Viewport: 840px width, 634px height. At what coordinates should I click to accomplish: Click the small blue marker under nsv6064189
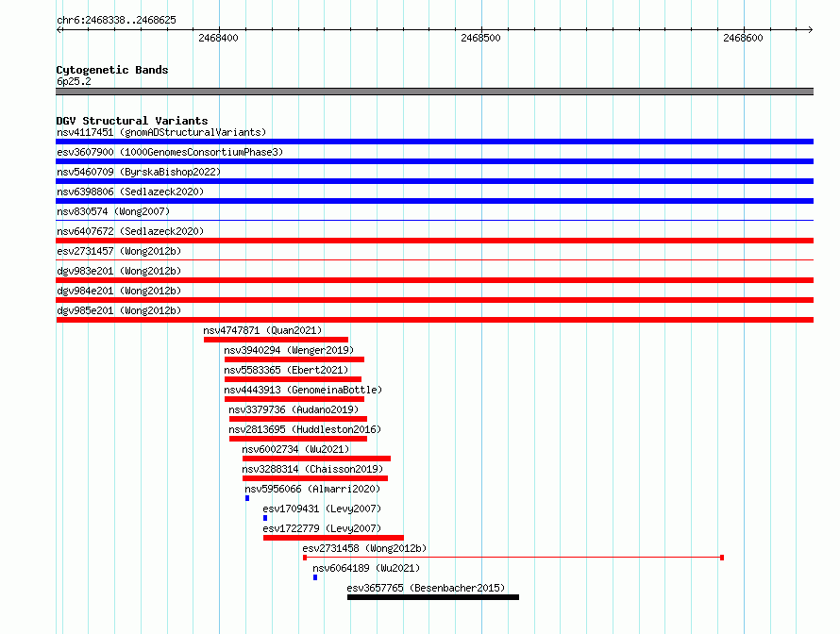pos(315,577)
